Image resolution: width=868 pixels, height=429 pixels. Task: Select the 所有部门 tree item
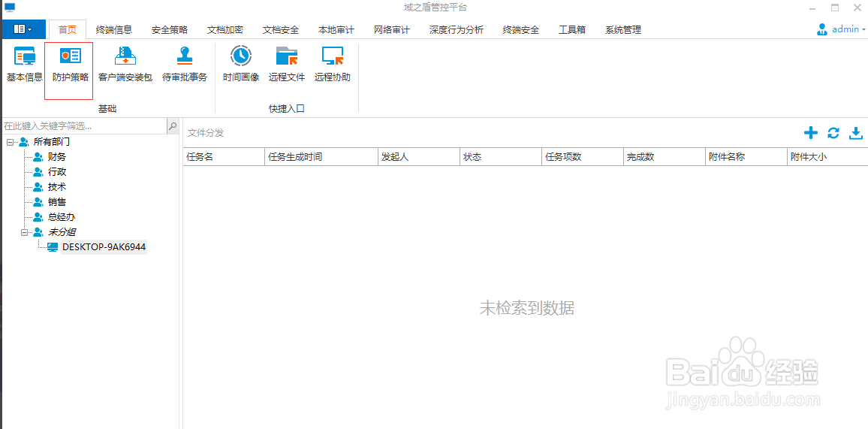(52, 142)
